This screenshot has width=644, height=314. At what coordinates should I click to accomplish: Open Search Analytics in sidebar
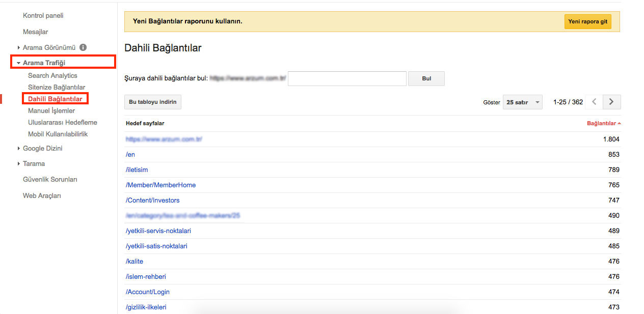(x=52, y=76)
